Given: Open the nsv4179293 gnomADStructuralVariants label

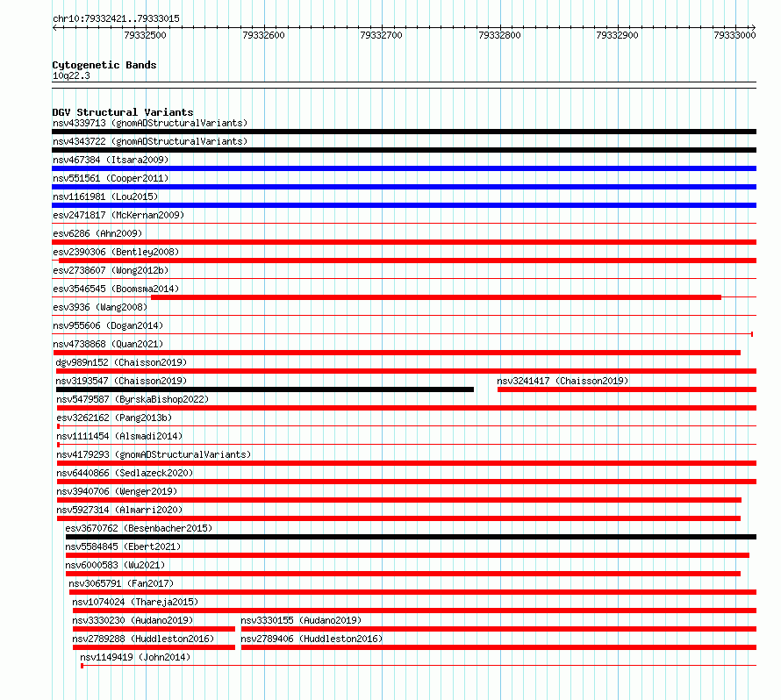Looking at the screenshot, I should (154, 454).
